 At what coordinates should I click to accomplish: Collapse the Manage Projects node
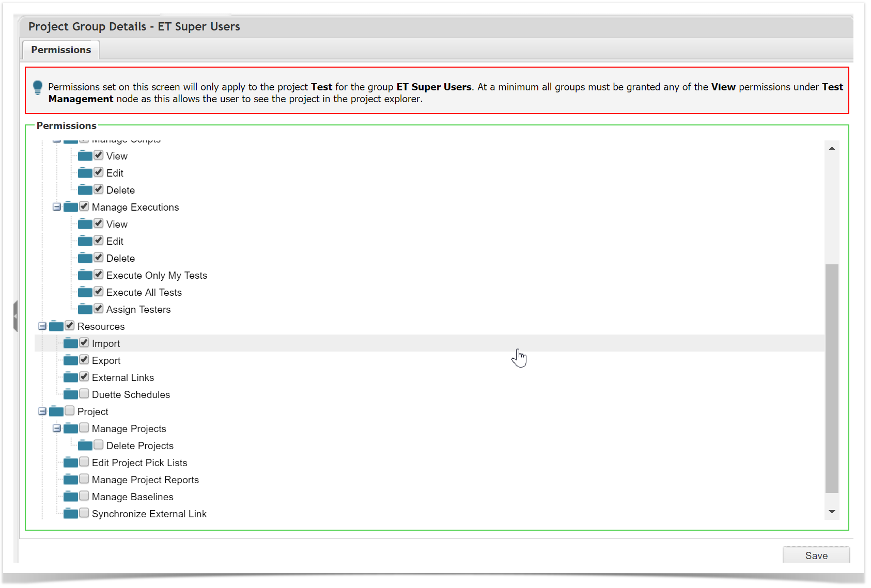[x=57, y=429]
